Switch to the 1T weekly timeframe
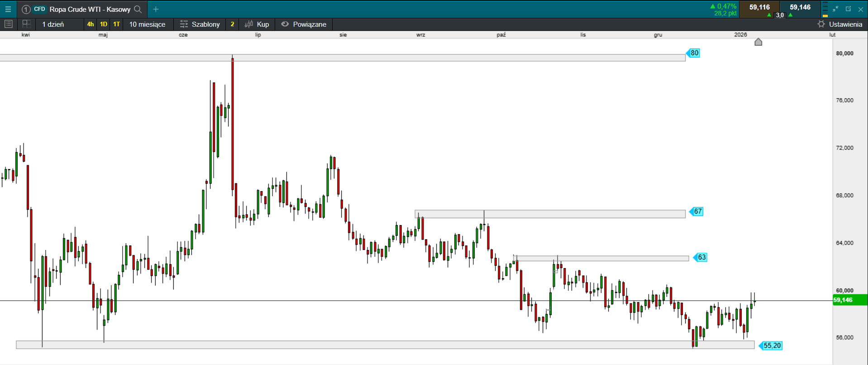 point(117,24)
